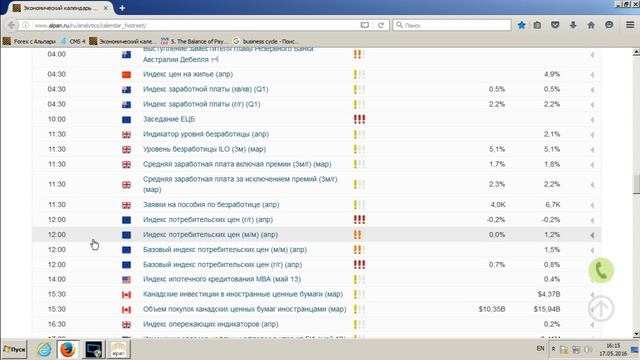Click the system clock showing 16:15
Screen dimensions: 640x360
(613, 346)
